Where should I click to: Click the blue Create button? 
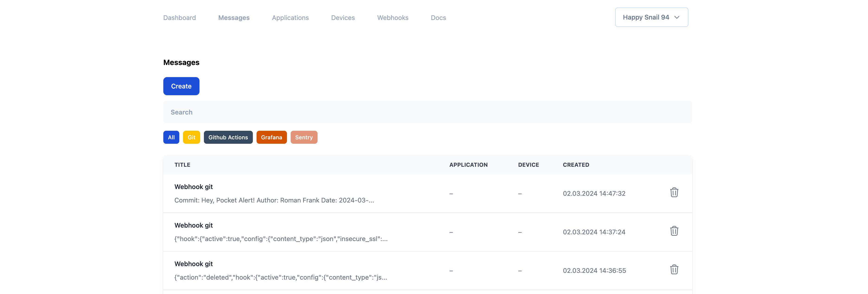(x=181, y=86)
